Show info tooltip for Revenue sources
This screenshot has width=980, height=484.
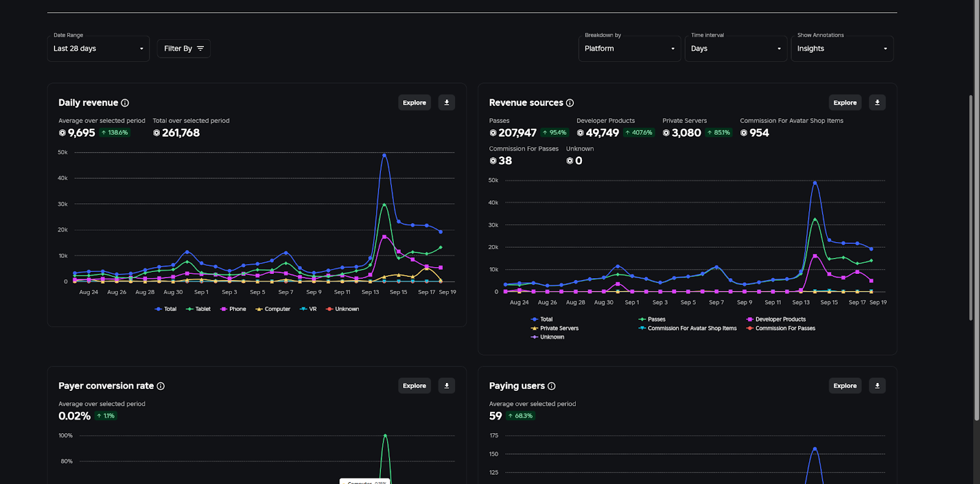(x=570, y=103)
